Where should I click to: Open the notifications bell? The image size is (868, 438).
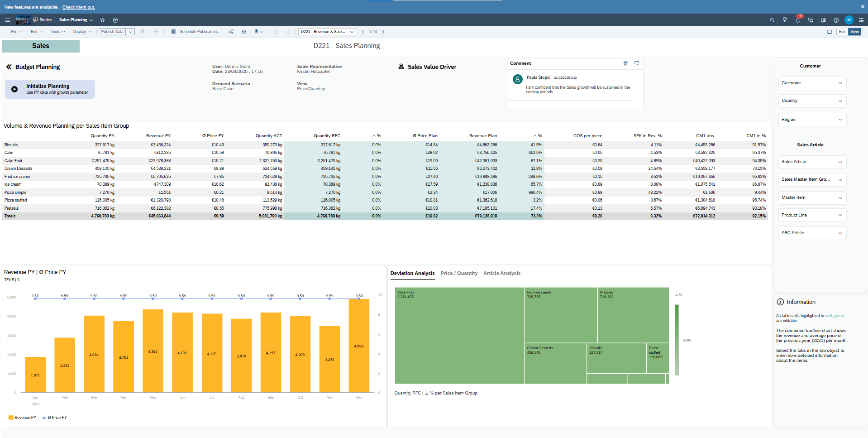797,20
